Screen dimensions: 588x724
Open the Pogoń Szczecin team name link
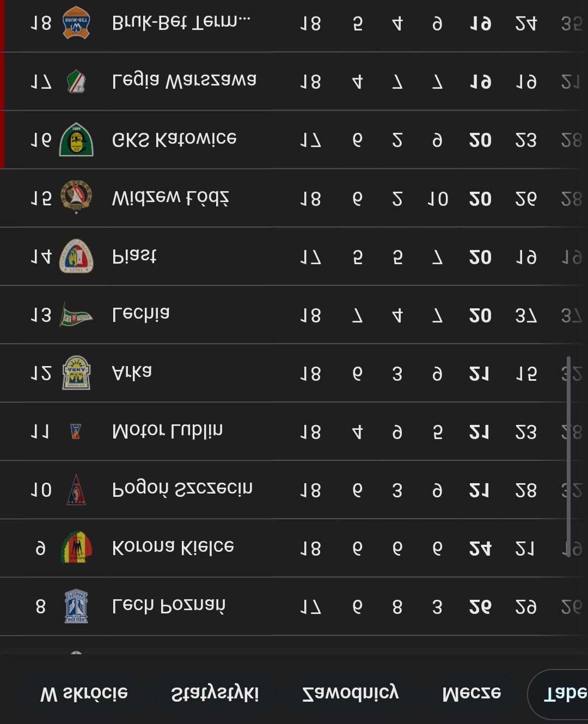pyautogui.click(x=182, y=489)
